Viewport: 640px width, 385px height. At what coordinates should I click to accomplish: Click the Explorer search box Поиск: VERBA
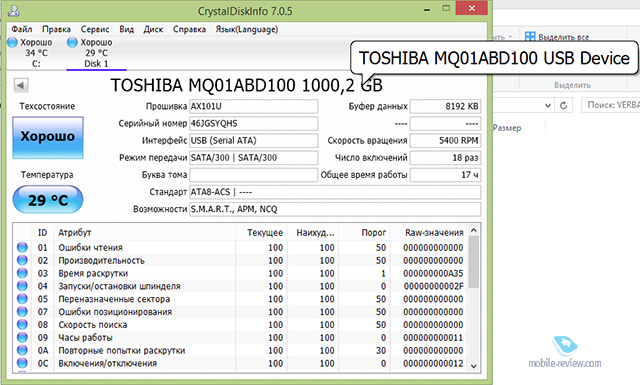[611, 105]
